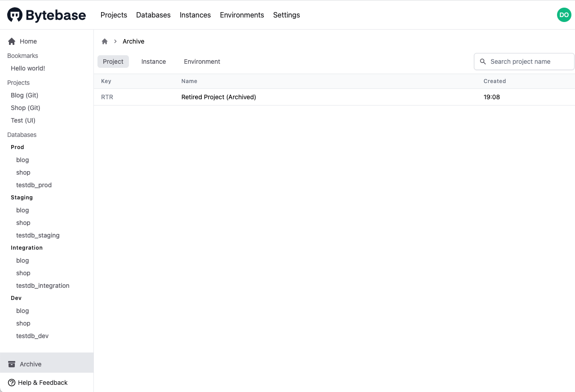Viewport: 575px width, 392px height.
Task: Open the testdb_staging database
Action: 38,235
